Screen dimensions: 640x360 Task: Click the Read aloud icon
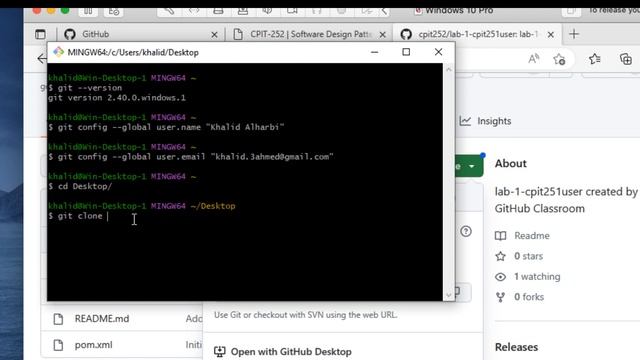[x=533, y=59]
